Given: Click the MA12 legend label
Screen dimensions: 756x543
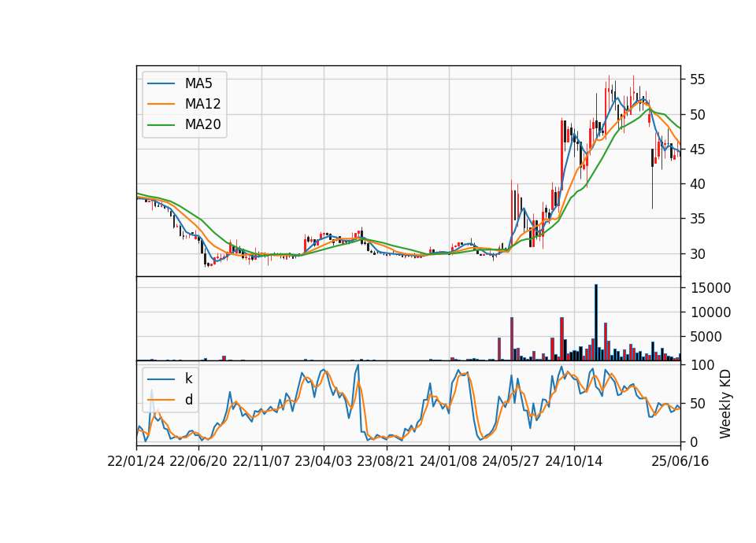Looking at the screenshot, I should [x=202, y=104].
